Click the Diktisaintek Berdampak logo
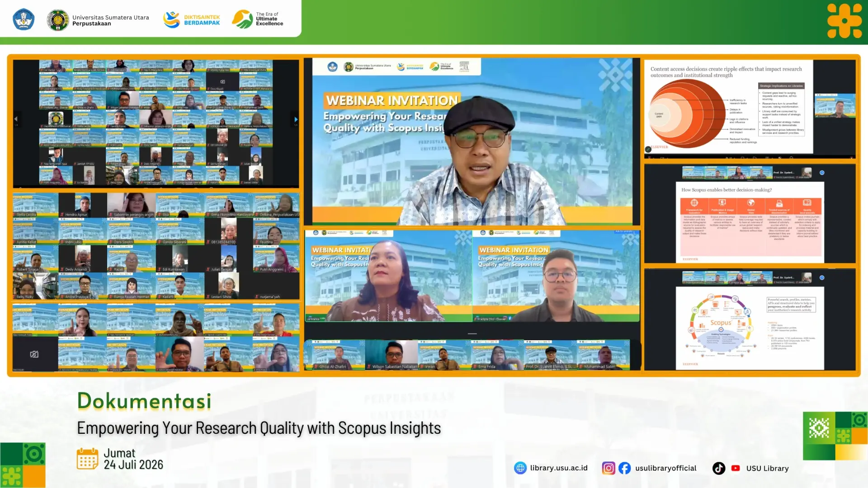 coord(192,20)
